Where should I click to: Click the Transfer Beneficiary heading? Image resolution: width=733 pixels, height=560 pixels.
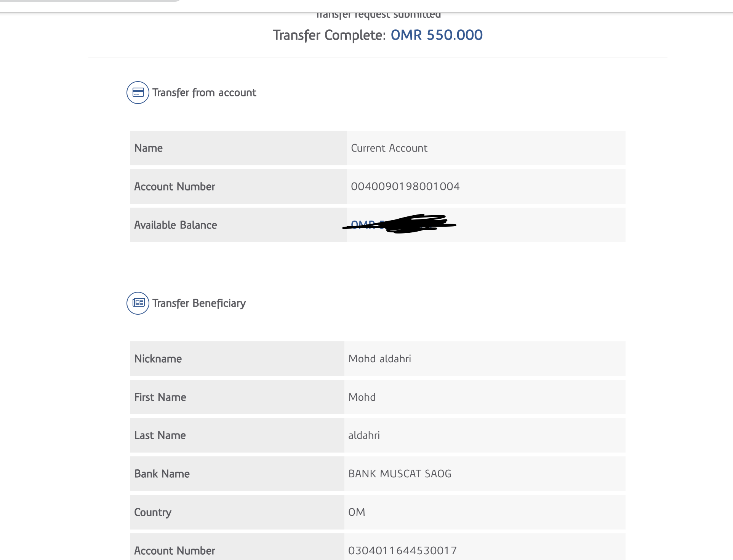click(199, 303)
